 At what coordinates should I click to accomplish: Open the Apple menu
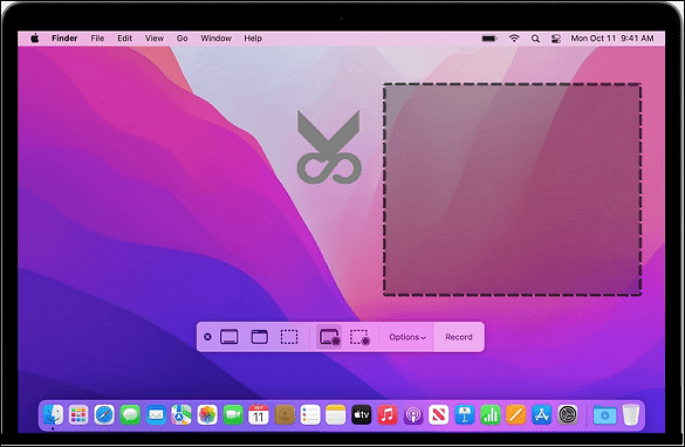pyautogui.click(x=35, y=38)
